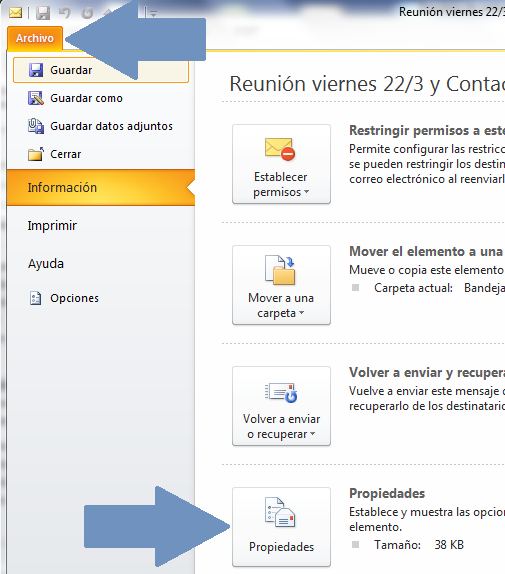Click the Guardar floppy disk icon
Viewport: 505px width, 574px height.
point(36,70)
